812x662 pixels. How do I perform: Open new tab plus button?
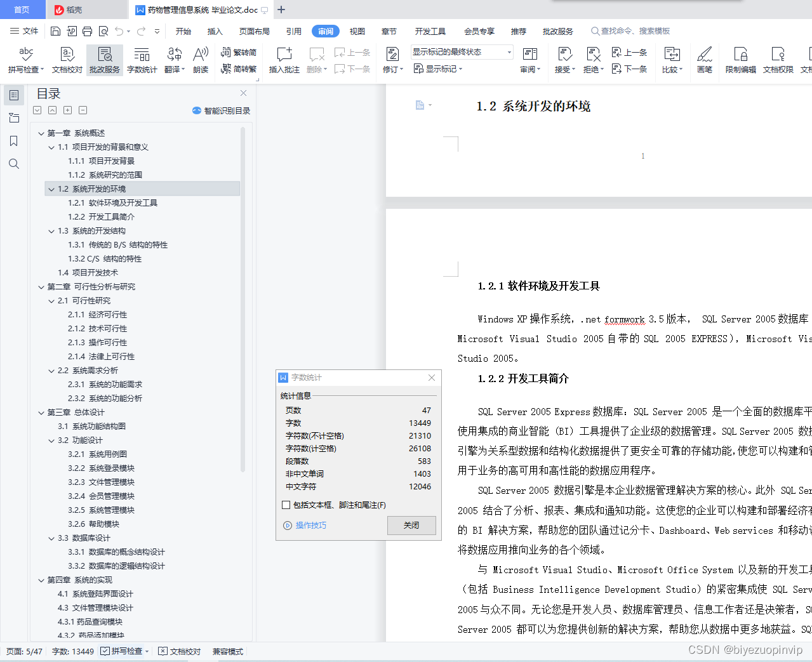(x=281, y=10)
